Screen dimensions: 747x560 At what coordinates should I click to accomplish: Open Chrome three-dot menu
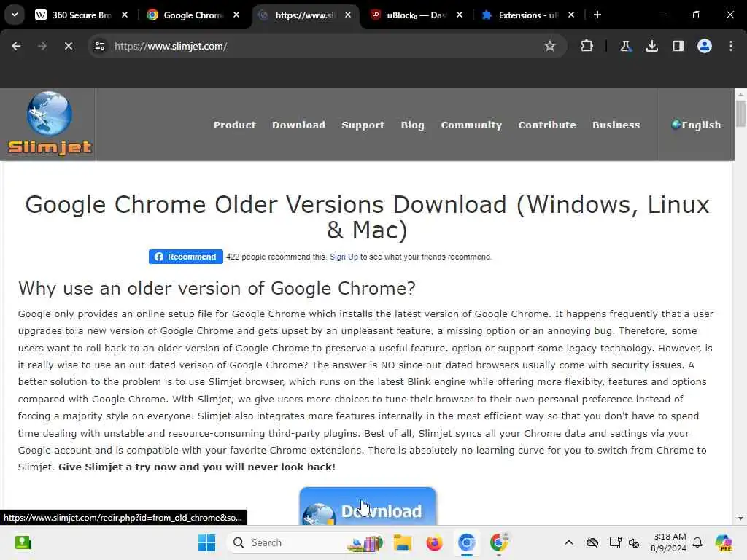731,46
